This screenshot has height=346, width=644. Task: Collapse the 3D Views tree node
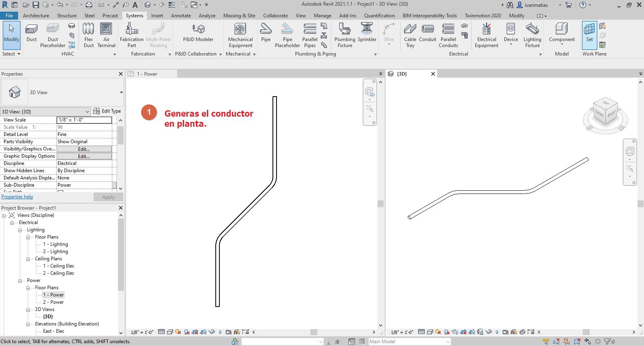[28, 310]
